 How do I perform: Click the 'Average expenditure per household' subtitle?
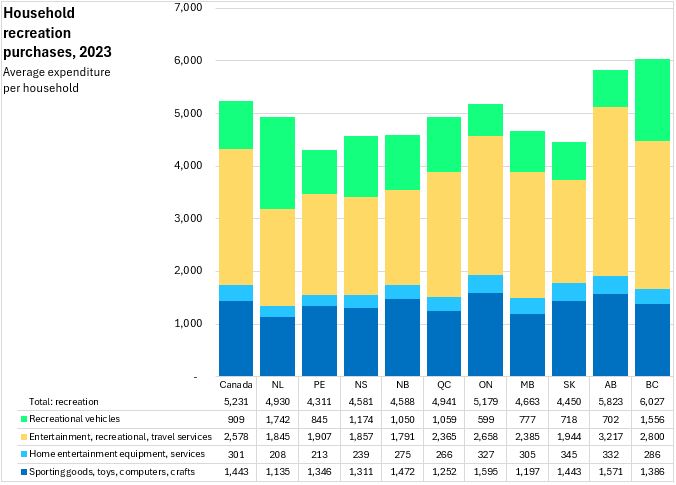coord(56,80)
